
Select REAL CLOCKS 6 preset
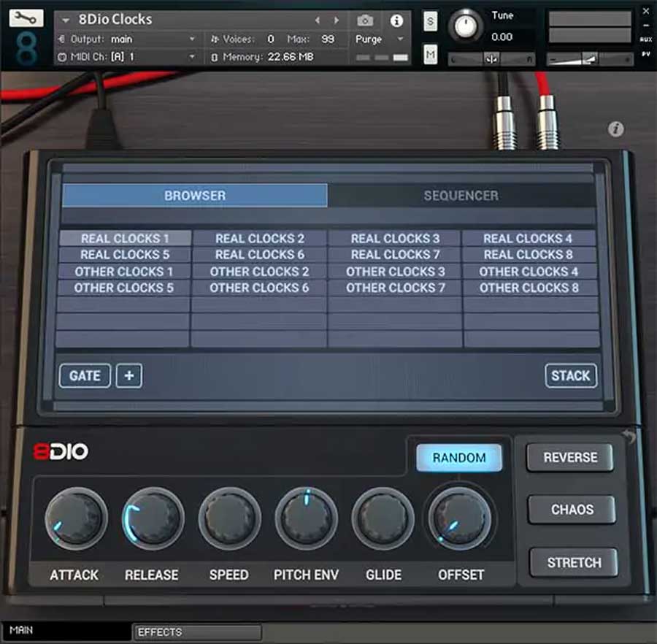pyautogui.click(x=260, y=254)
